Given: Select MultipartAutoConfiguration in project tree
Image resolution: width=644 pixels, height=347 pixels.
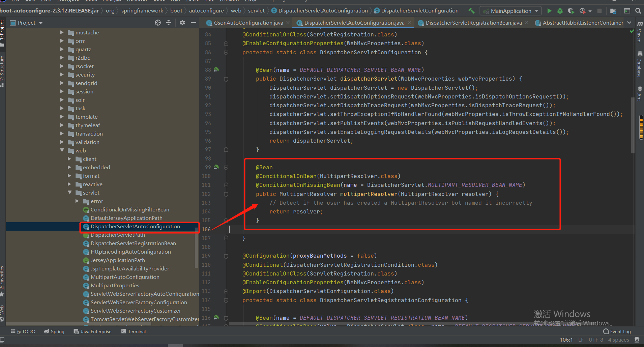Looking at the screenshot, I should [x=125, y=277].
